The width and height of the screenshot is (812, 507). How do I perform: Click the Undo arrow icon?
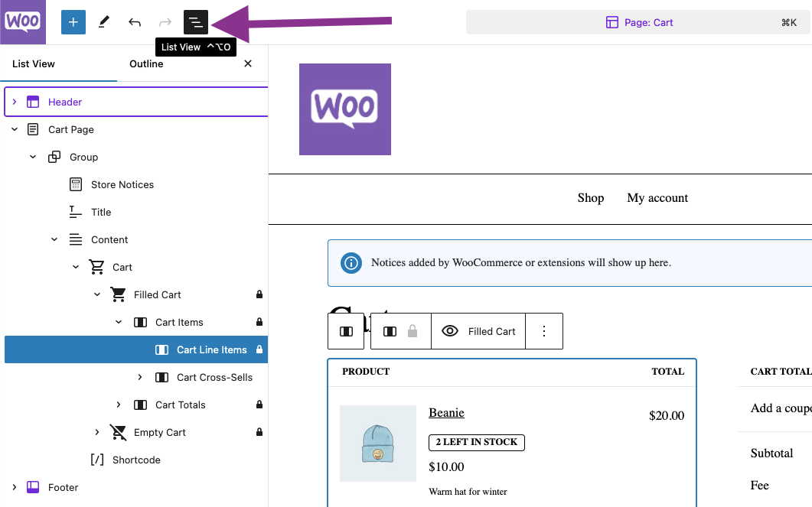click(x=135, y=21)
